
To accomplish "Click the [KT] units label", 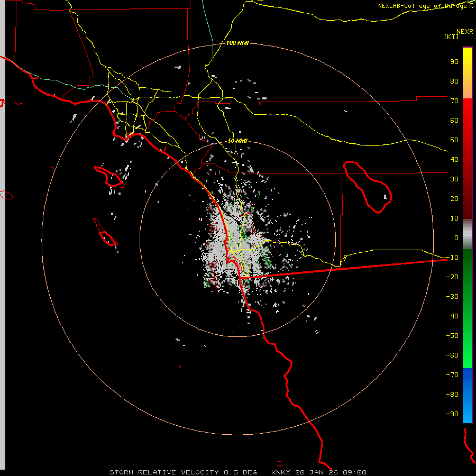I will [x=451, y=36].
